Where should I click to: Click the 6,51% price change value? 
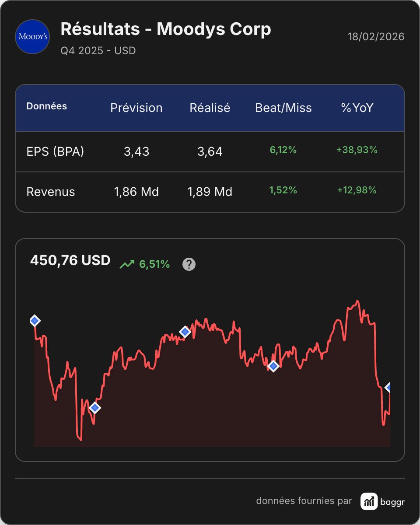[154, 264]
